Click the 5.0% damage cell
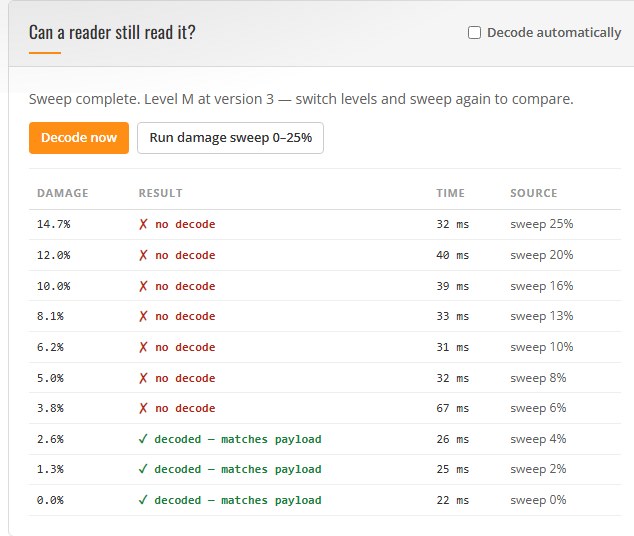 [x=51, y=378]
